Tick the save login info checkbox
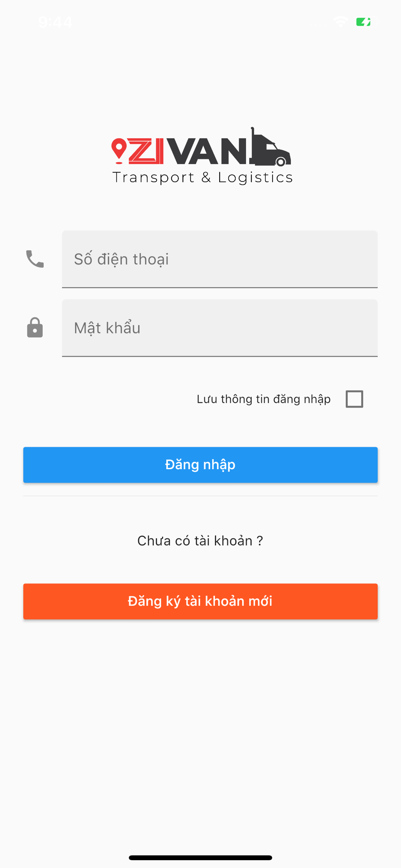The height and width of the screenshot is (868, 401). click(354, 399)
